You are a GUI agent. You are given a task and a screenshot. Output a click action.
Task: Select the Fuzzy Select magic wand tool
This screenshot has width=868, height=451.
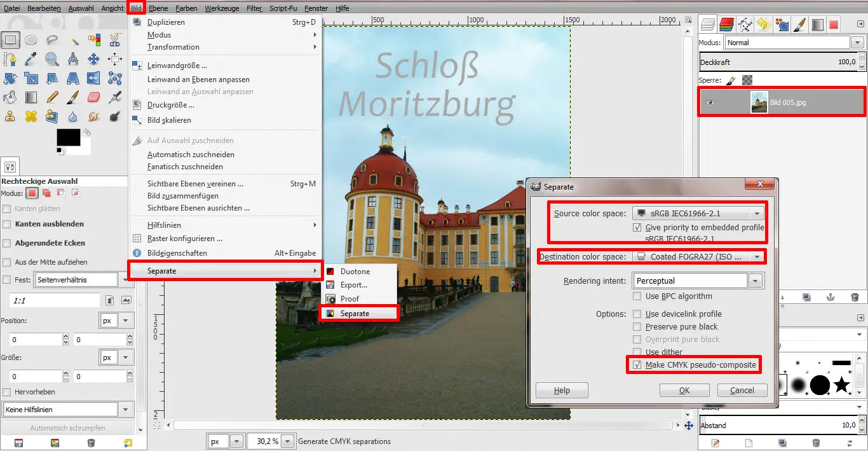pos(72,40)
